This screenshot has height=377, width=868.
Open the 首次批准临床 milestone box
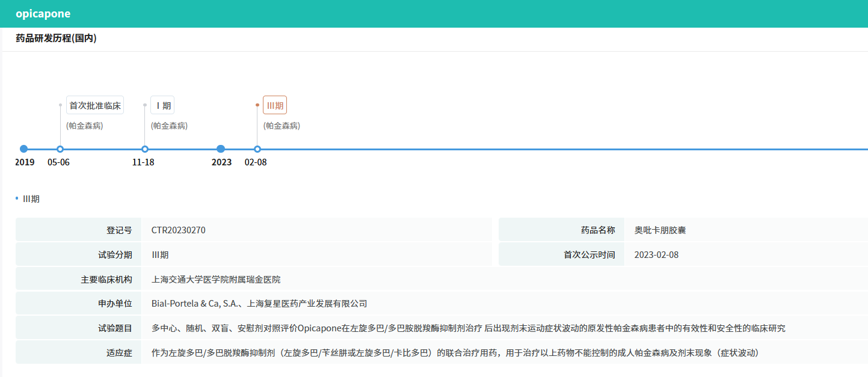(95, 106)
